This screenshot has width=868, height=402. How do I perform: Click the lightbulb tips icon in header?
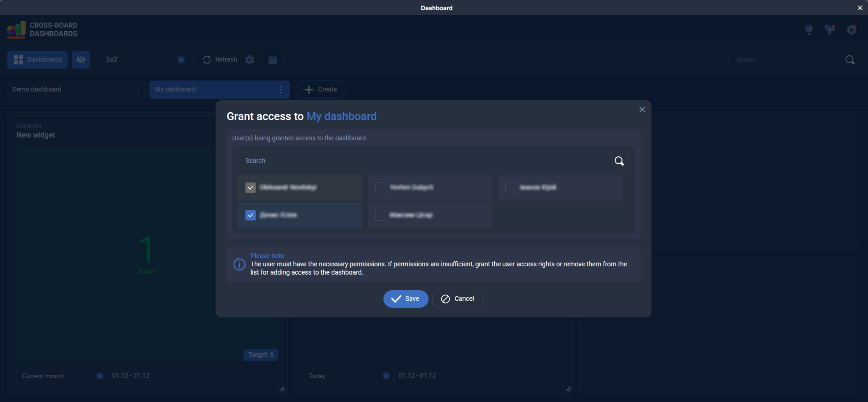(809, 30)
